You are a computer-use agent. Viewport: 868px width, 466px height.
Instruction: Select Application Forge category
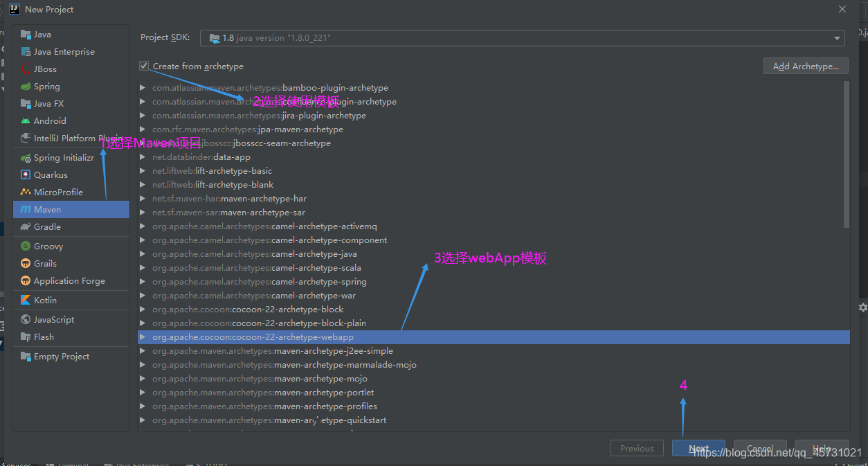pyautogui.click(x=71, y=281)
